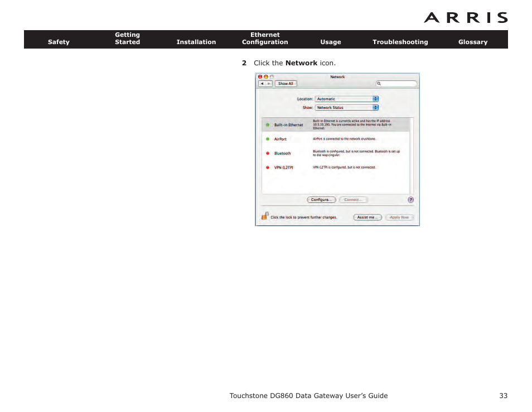The height and width of the screenshot is (412, 532).
Task: Open the Installation section tab
Action: click(196, 42)
